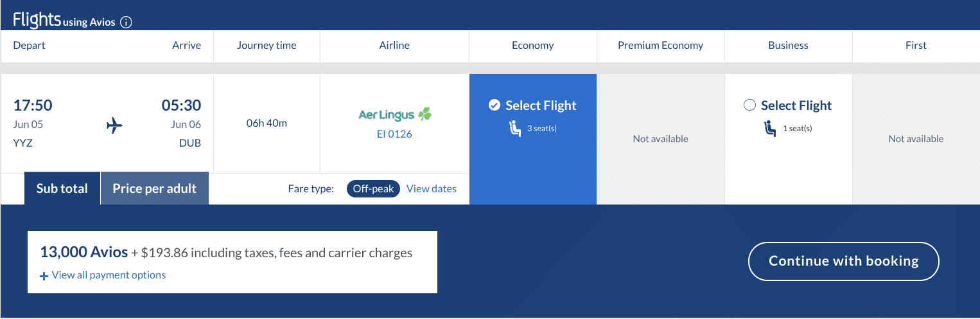Click the Economy column header
The image size is (980, 319).
tap(532, 46)
